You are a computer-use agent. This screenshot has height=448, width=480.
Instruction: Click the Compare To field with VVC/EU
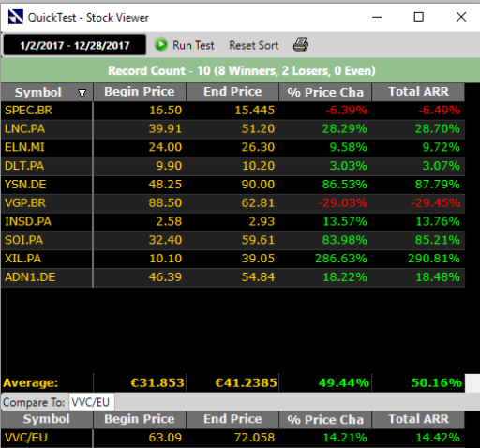(x=91, y=402)
